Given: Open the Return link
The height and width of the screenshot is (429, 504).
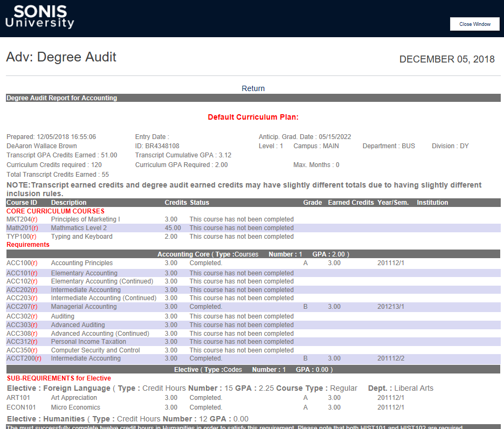Looking at the screenshot, I should pyautogui.click(x=253, y=88).
